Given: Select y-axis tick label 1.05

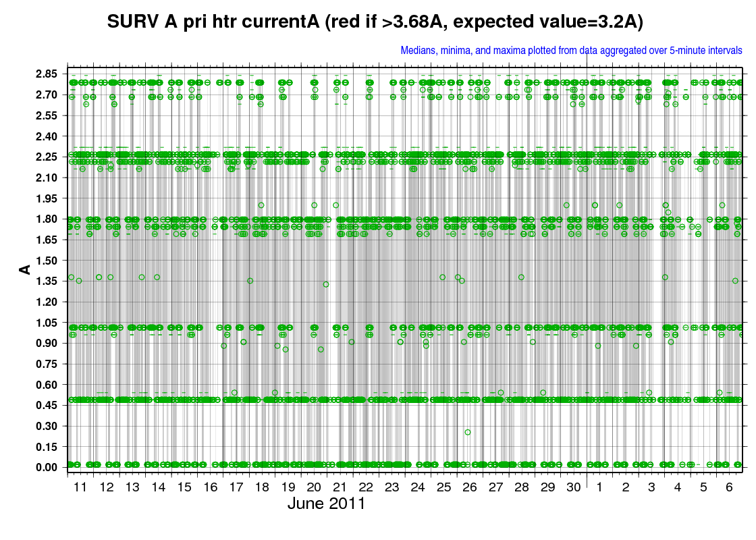Looking at the screenshot, I should click(47, 323).
